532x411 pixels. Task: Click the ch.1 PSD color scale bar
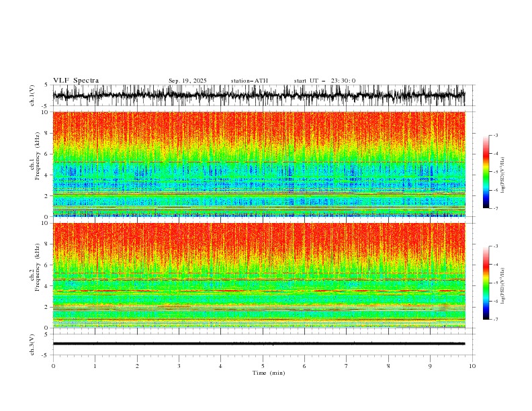click(x=486, y=171)
